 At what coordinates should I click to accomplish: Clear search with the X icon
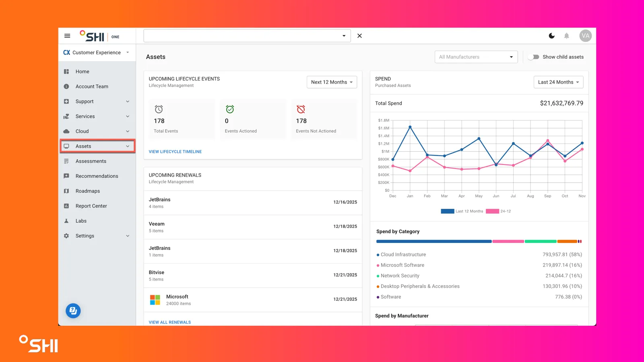coord(359,36)
